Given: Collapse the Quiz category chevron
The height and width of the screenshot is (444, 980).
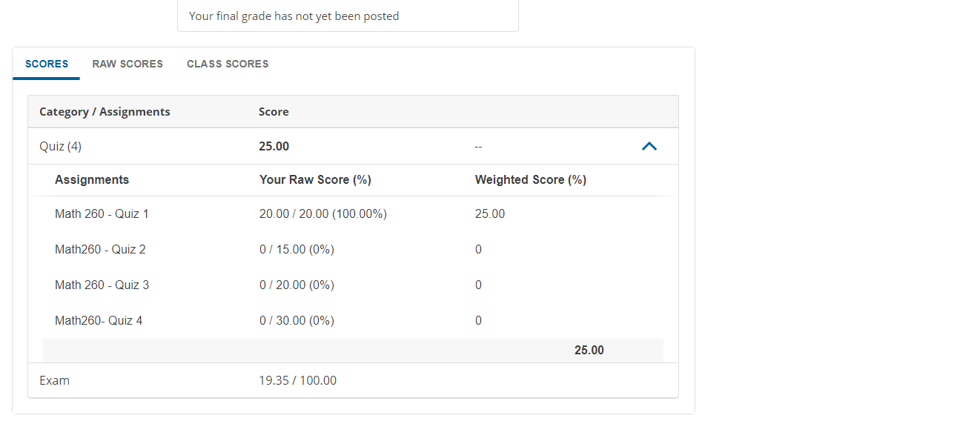Looking at the screenshot, I should pyautogui.click(x=649, y=147).
